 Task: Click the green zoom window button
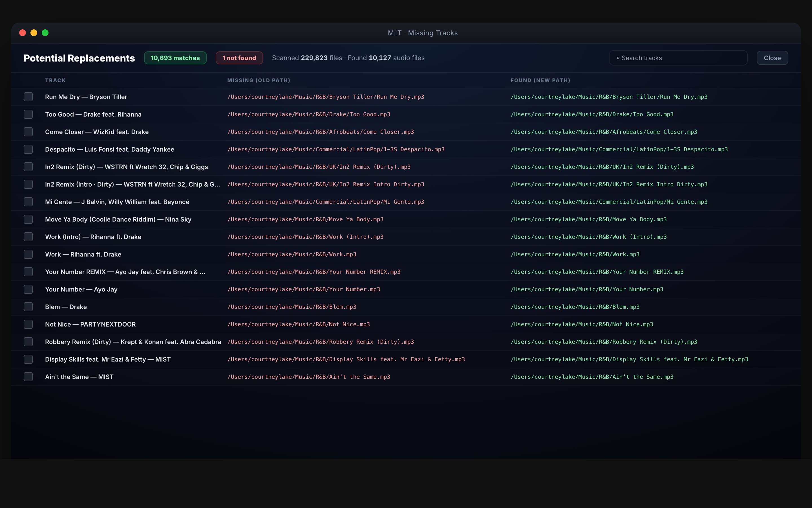[x=45, y=32]
